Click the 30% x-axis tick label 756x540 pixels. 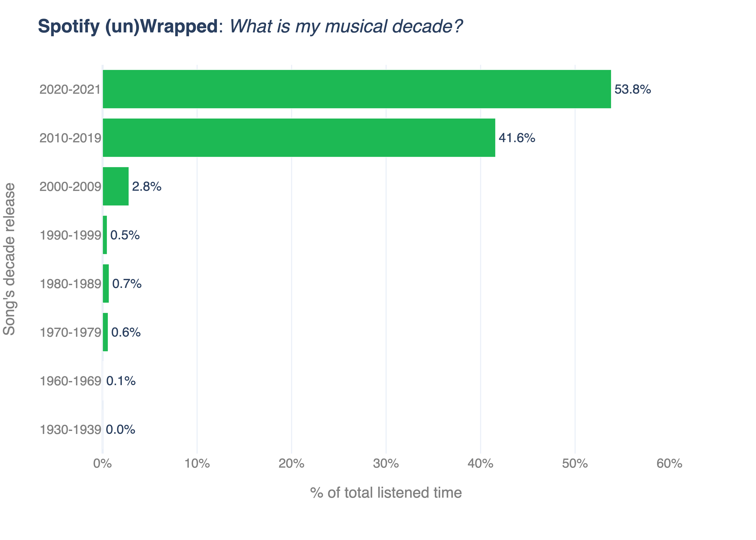pos(386,464)
